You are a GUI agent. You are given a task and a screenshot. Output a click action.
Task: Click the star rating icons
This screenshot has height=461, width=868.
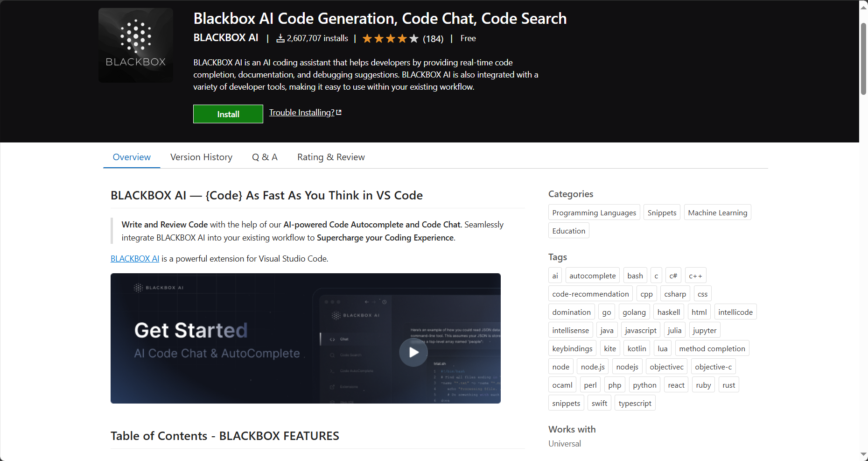coord(391,39)
